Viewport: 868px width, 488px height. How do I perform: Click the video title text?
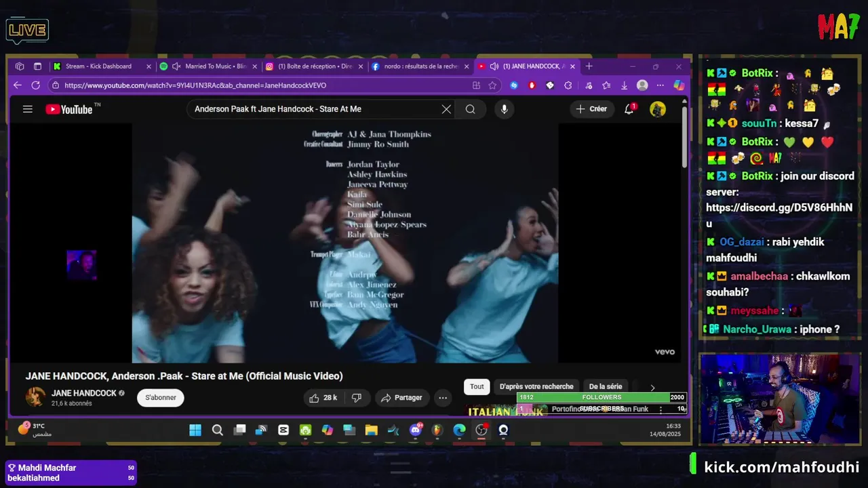pos(184,376)
